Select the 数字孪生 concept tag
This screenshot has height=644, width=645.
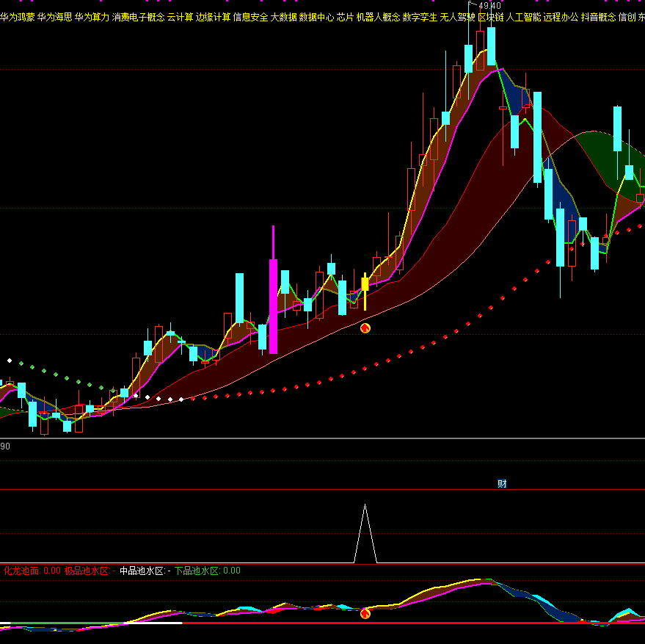[x=420, y=16]
